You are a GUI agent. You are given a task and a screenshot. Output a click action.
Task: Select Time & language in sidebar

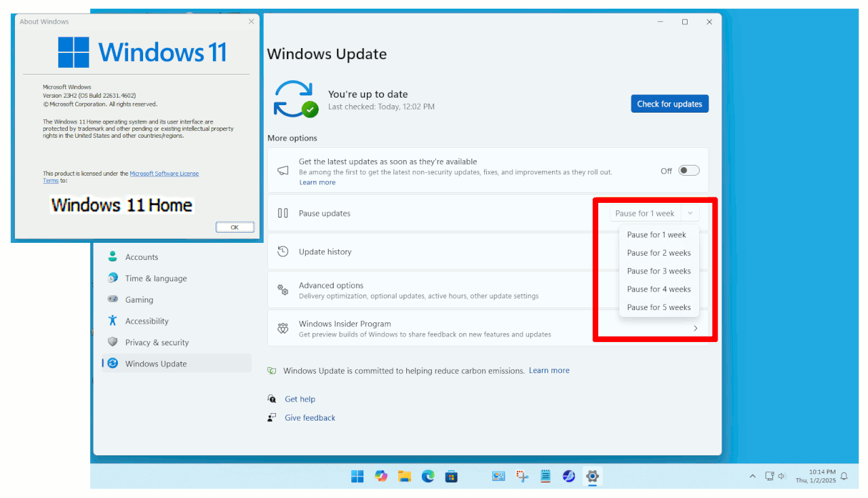pos(156,278)
